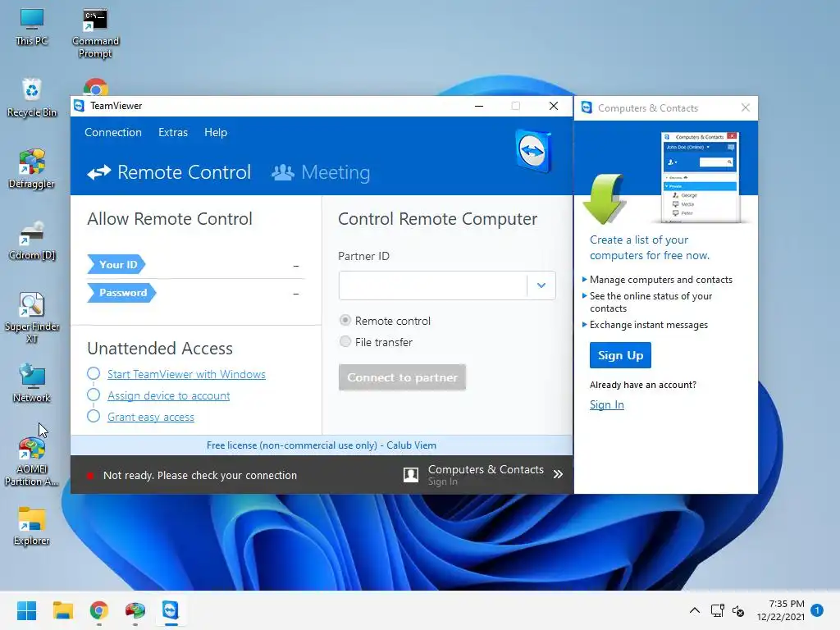Viewport: 840px width, 630px height.
Task: Click the free license notice bar
Action: [322, 445]
